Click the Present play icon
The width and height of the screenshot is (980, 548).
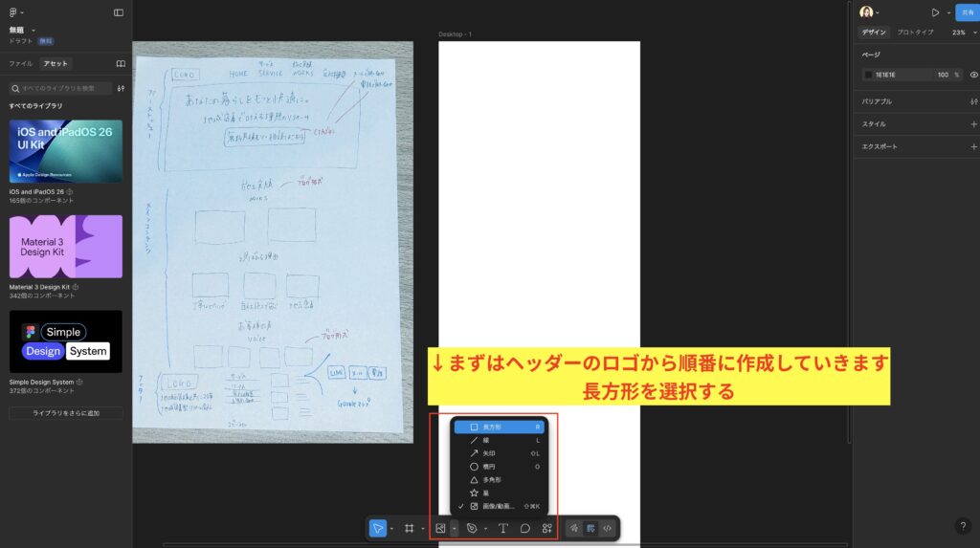tap(935, 12)
